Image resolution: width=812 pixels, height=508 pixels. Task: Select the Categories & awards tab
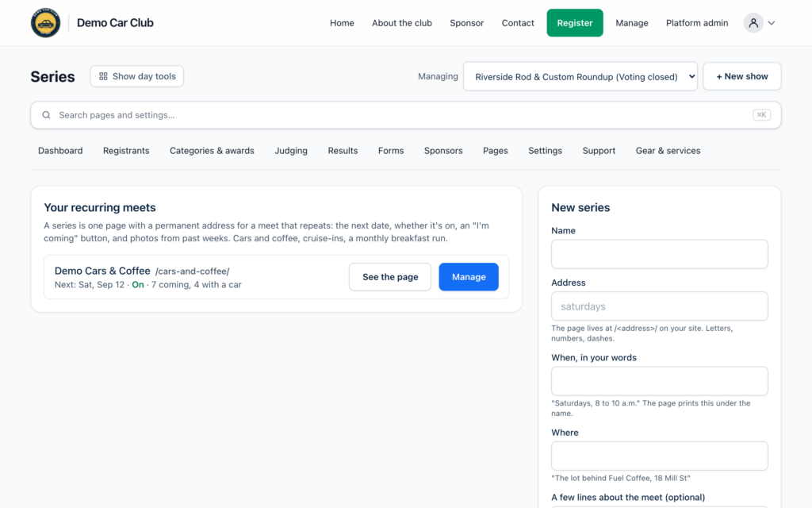click(x=212, y=151)
